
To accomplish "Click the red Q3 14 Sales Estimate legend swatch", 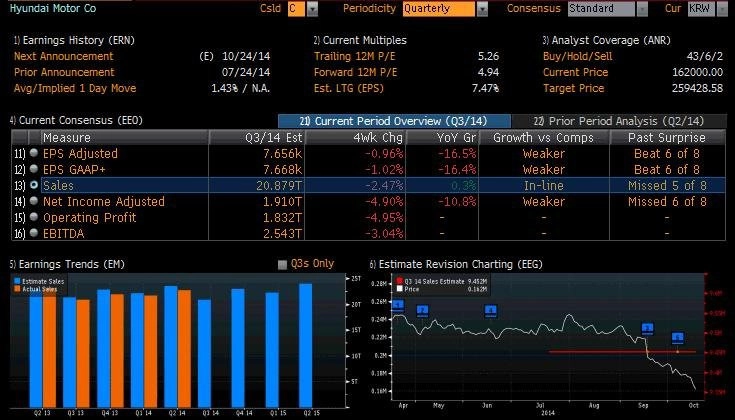I will (399, 281).
